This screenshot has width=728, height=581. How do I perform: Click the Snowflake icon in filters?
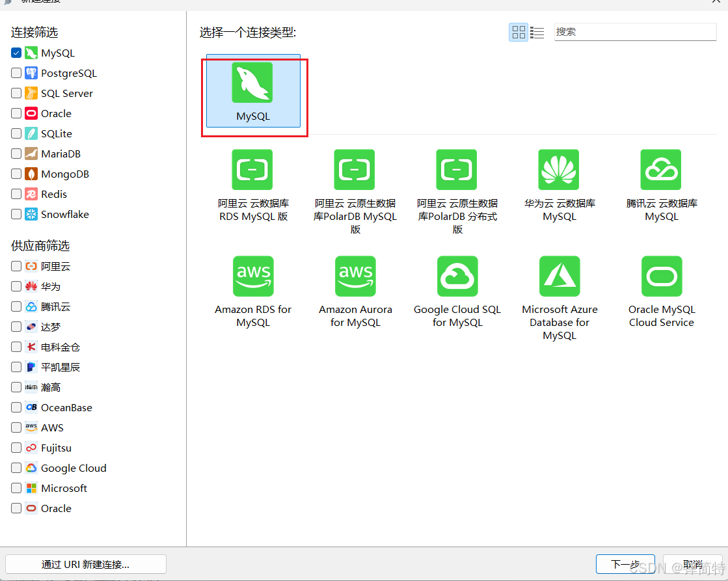(31, 214)
